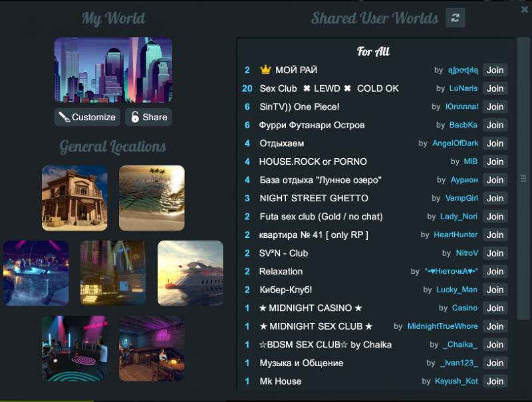The width and height of the screenshot is (532, 402).
Task: Join the Relaxation world
Action: (x=495, y=271)
